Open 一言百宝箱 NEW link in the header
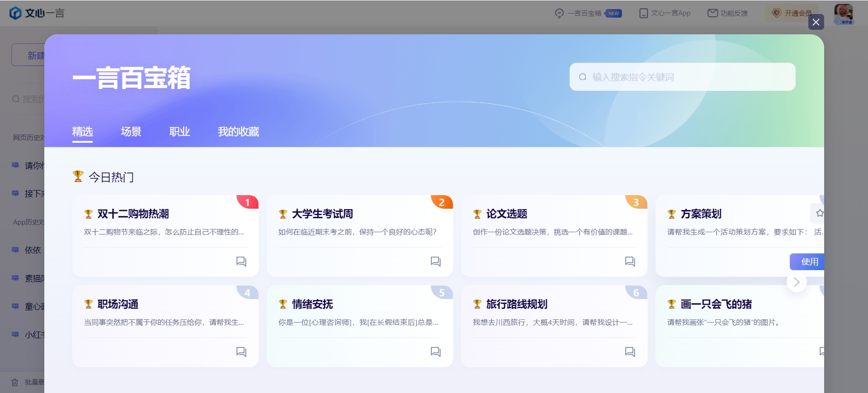 [588, 13]
